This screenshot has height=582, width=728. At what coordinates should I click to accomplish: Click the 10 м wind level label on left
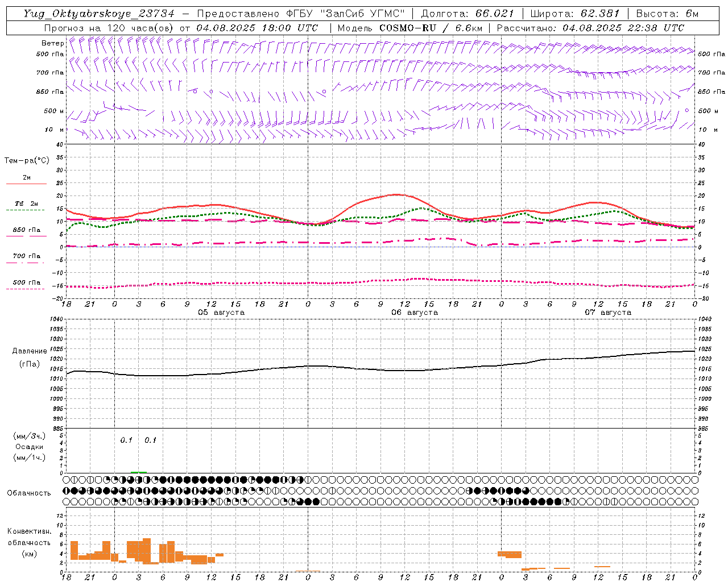click(x=55, y=130)
